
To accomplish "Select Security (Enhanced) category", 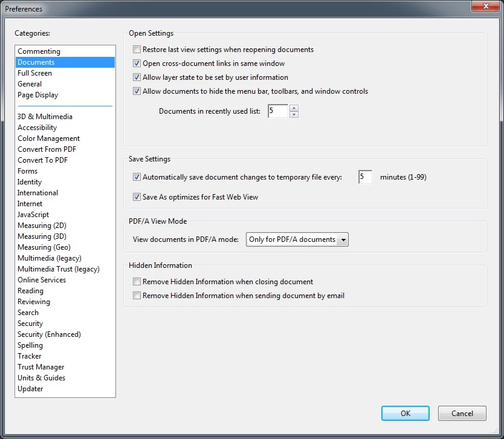I will pos(65,334).
